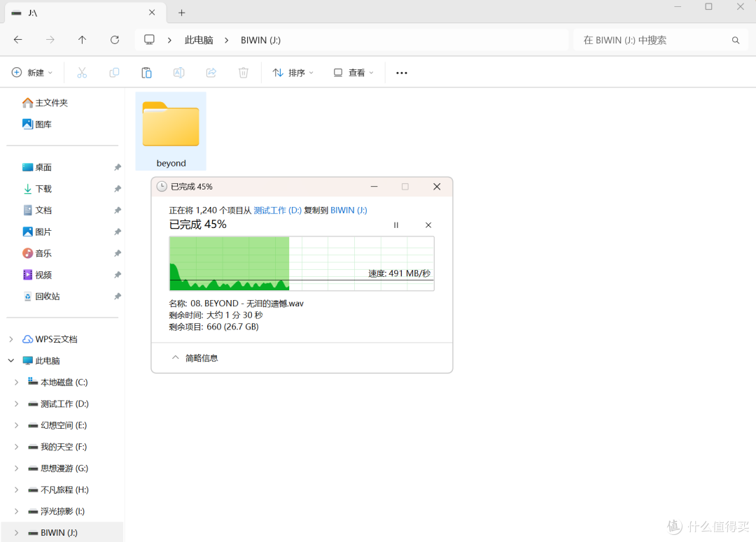
Task: Click the Rename icon in toolbar
Action: click(x=179, y=73)
